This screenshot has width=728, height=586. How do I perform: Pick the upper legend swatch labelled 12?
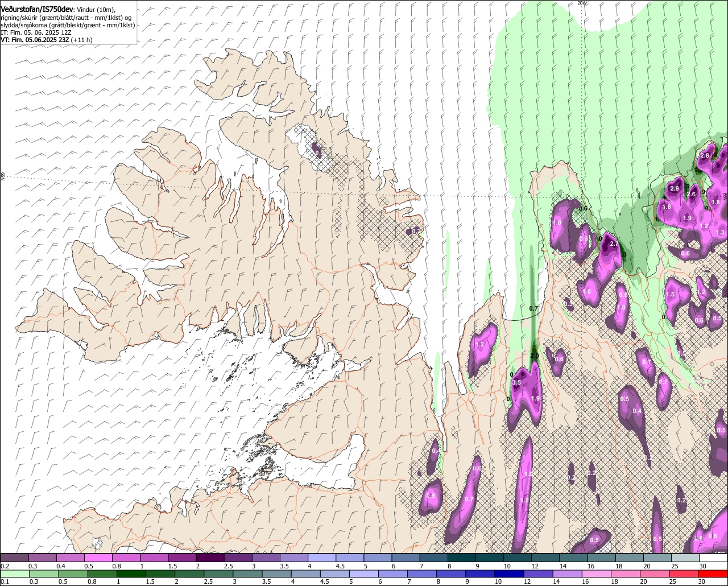pyautogui.click(x=546, y=558)
